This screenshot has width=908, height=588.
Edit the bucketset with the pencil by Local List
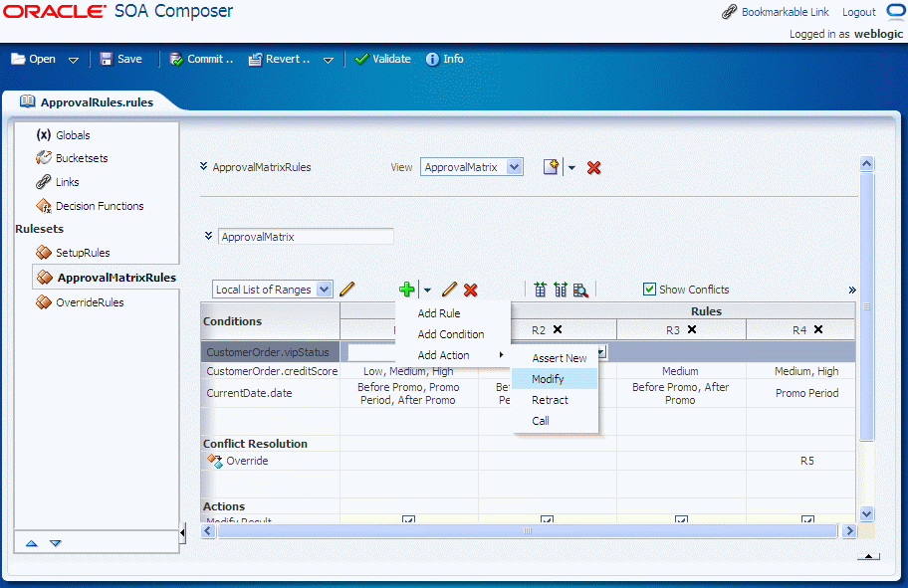pyautogui.click(x=346, y=289)
